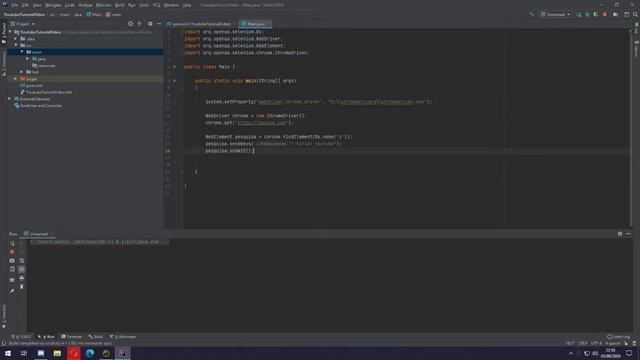Open the Code menu
This screenshot has width=640, height=360.
70,5
